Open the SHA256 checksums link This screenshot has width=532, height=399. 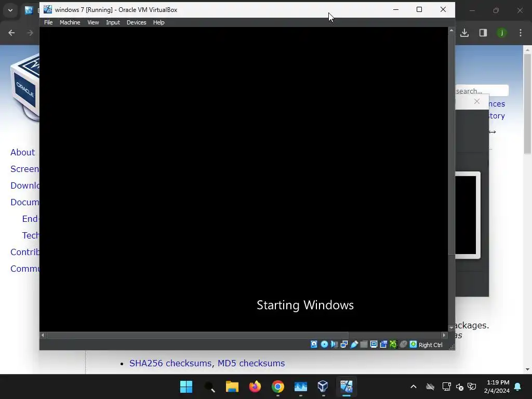(x=170, y=363)
